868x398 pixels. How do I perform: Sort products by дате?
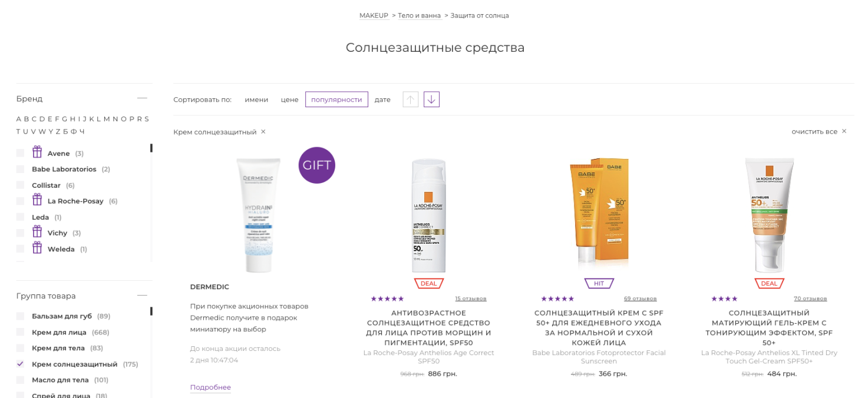click(382, 99)
